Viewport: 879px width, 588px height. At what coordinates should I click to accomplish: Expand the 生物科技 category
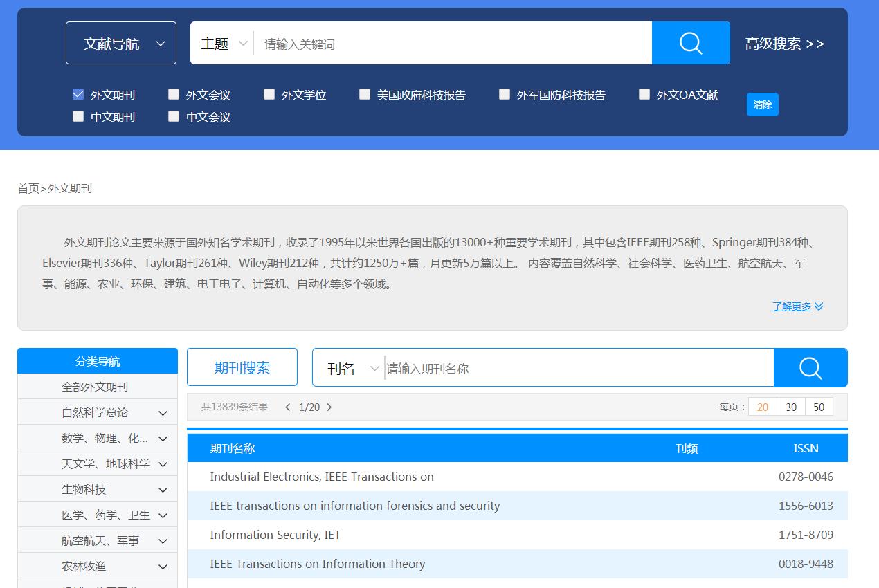pyautogui.click(x=97, y=489)
